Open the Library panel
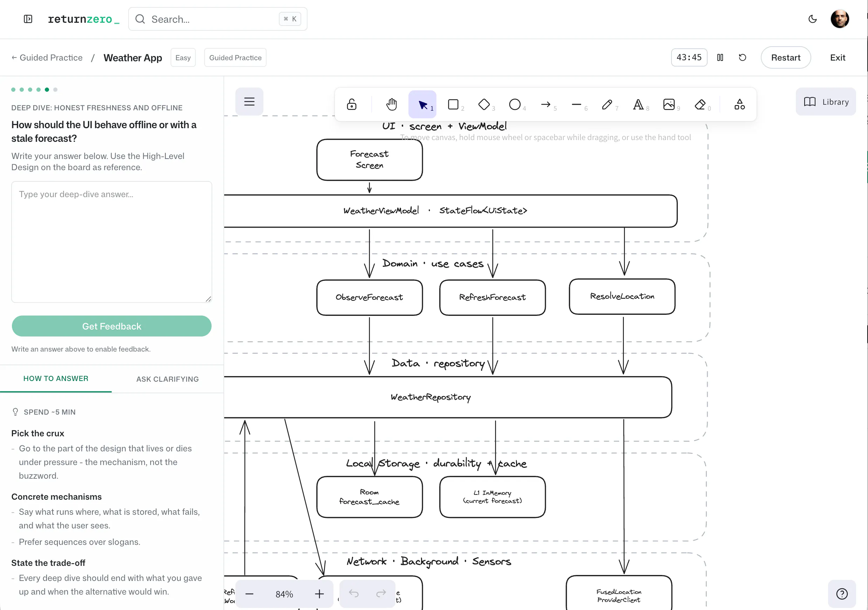868x610 pixels. [826, 102]
